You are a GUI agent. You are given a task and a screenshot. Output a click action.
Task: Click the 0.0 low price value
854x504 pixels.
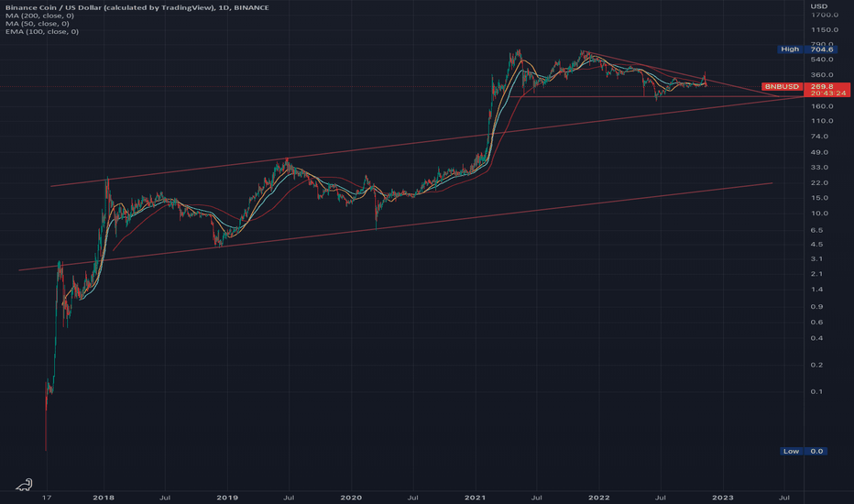(816, 451)
